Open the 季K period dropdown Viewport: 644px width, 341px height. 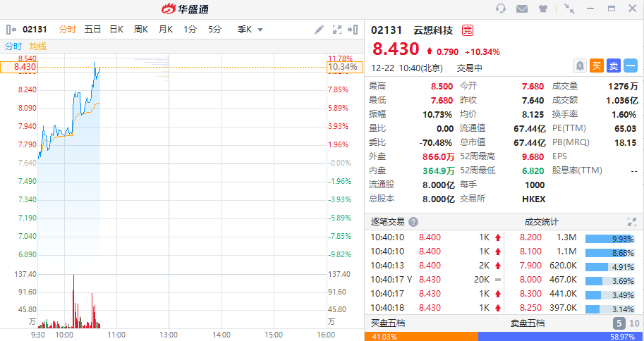pyautogui.click(x=250, y=30)
